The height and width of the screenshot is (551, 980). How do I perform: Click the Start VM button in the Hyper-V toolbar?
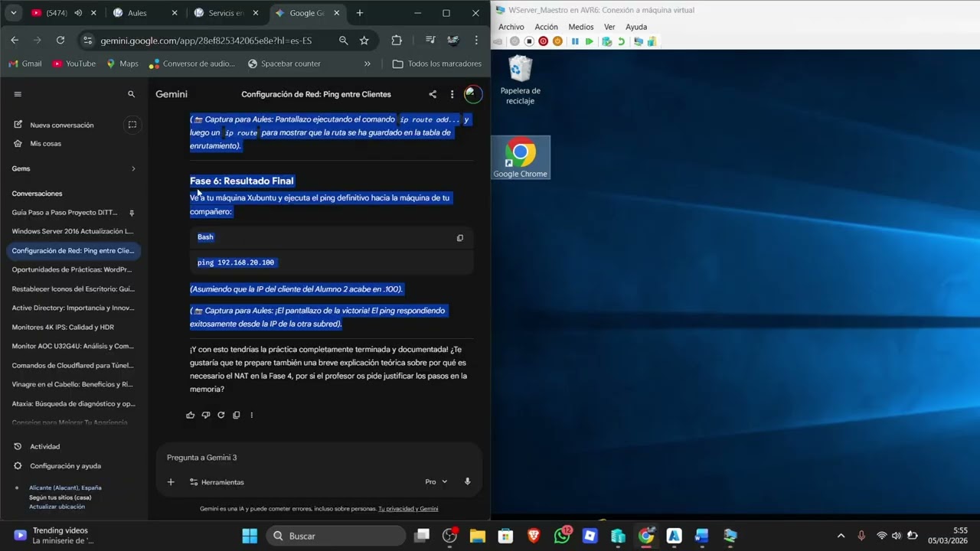(x=514, y=41)
